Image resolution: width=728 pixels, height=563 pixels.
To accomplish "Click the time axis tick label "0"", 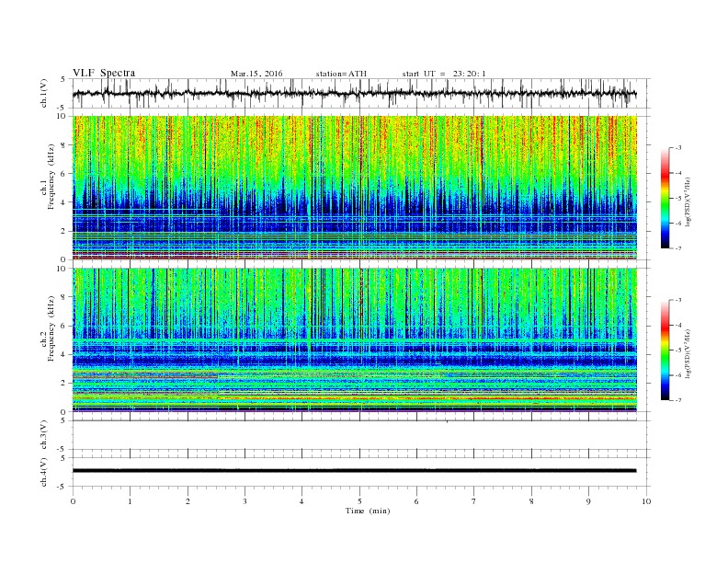I will coord(73,501).
